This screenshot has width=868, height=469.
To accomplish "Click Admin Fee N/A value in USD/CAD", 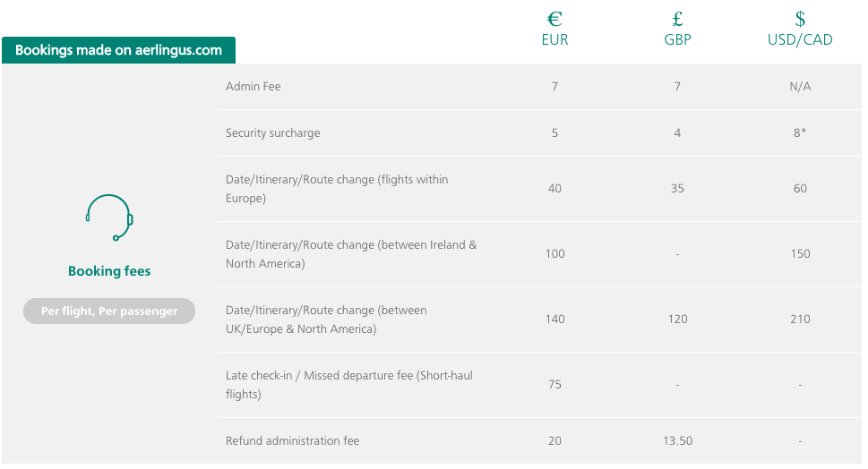I will click(x=800, y=86).
